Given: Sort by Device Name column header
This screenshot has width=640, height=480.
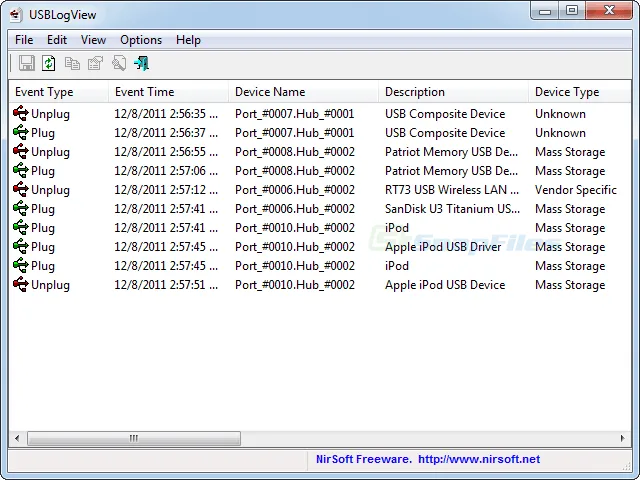Looking at the screenshot, I should click(x=304, y=92).
